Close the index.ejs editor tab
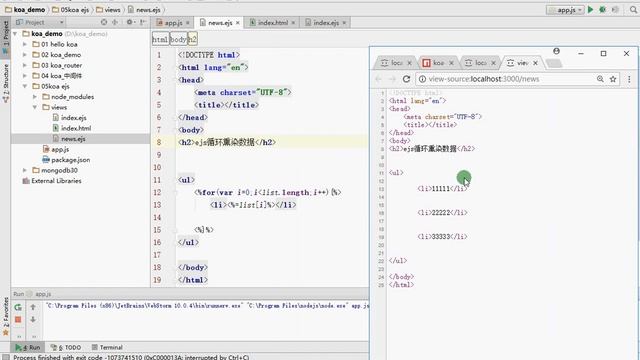Image resolution: width=640 pixels, height=360 pixels. tap(344, 23)
